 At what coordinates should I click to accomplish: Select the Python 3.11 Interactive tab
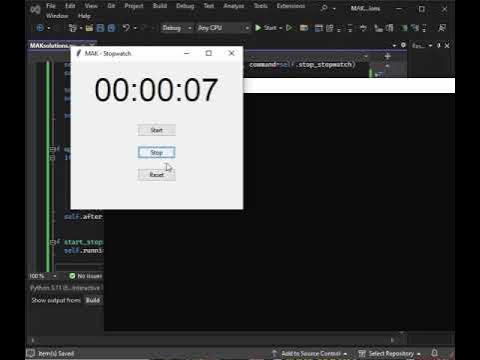click(x=65, y=288)
